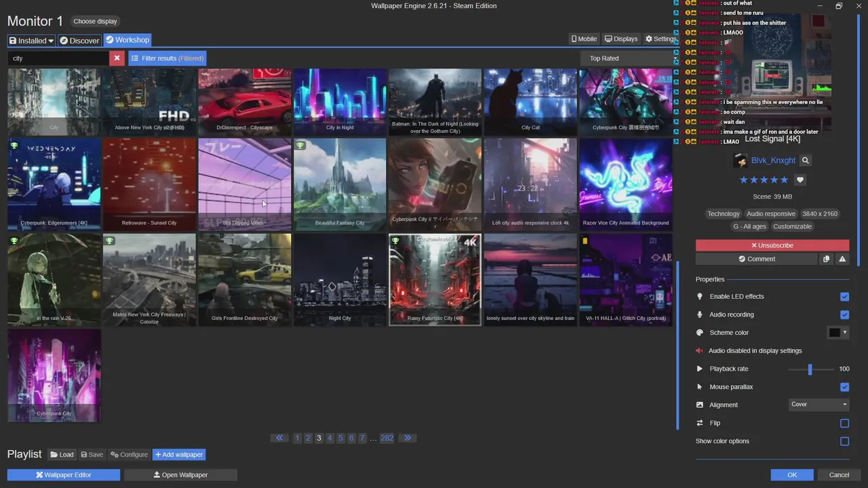This screenshot has height=488, width=868.
Task: Click the Comment button
Action: pyautogui.click(x=756, y=259)
